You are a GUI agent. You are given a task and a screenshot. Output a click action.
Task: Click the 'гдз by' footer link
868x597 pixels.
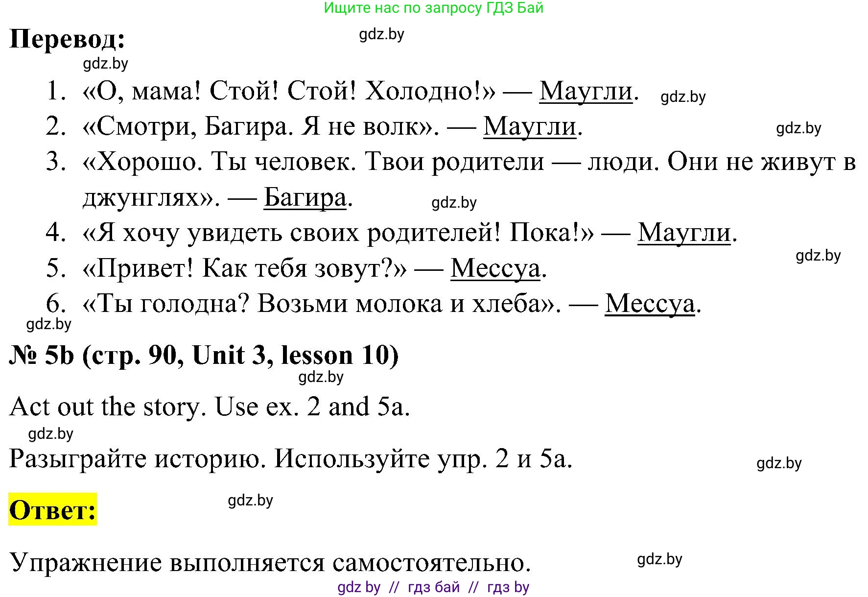(x=359, y=587)
